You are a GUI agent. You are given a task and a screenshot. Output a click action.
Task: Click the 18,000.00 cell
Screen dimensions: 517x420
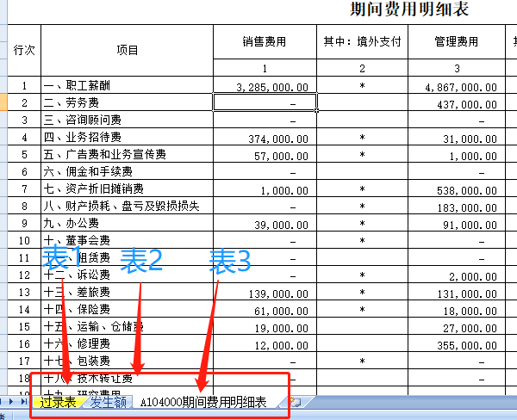click(457, 309)
